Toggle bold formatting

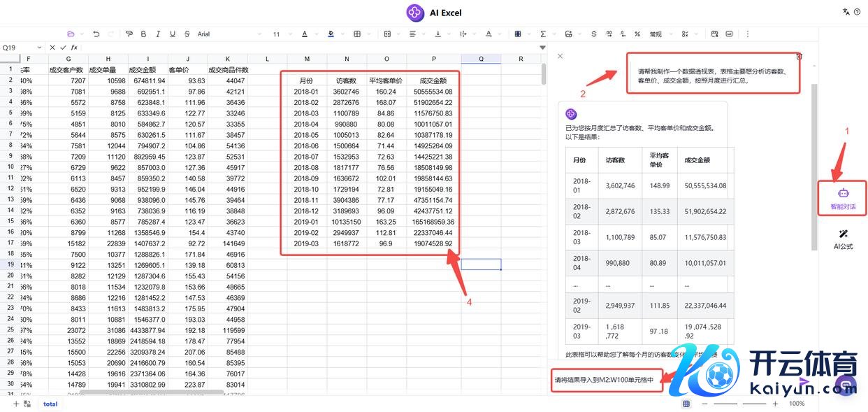[144, 34]
